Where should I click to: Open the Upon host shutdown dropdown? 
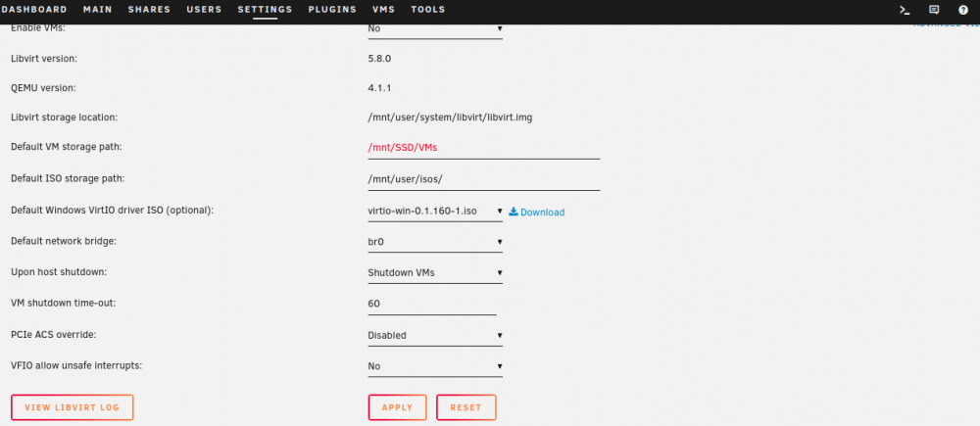click(x=435, y=273)
